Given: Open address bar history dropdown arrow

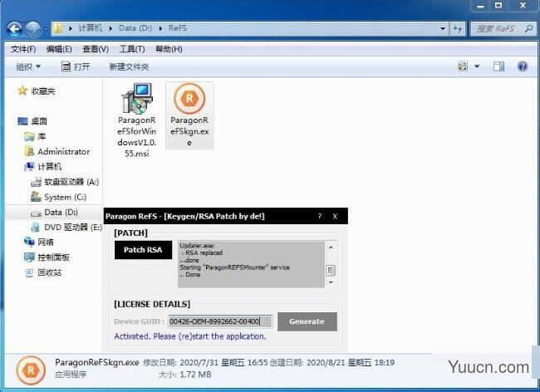Looking at the screenshot, I should 443,28.
